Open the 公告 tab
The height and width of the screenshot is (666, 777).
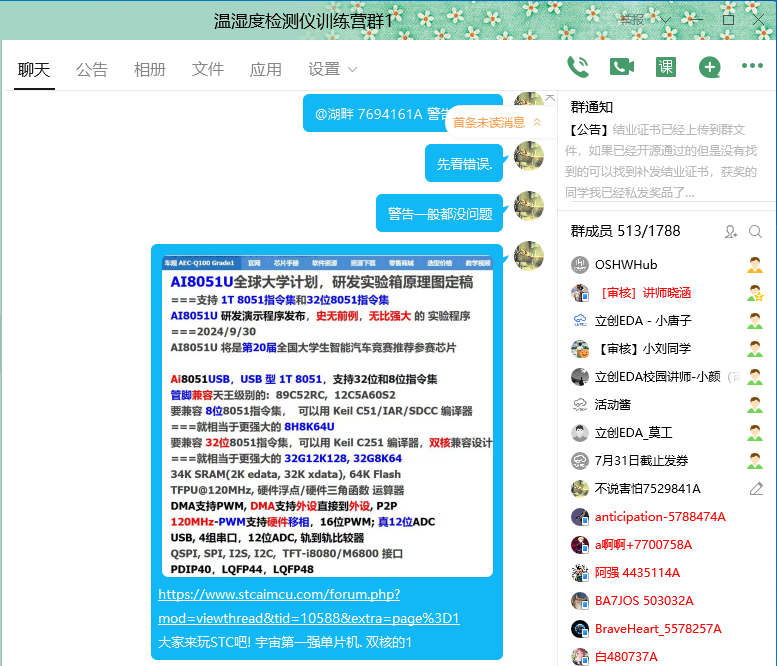coord(92,69)
